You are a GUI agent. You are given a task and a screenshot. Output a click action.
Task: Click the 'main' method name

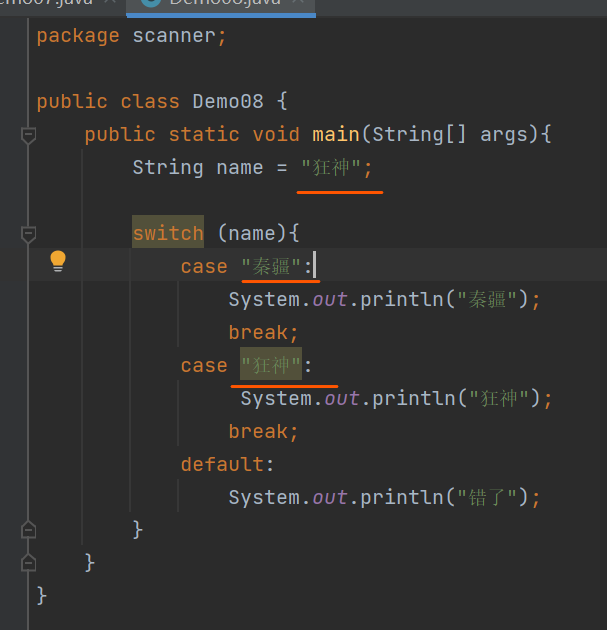click(336, 134)
